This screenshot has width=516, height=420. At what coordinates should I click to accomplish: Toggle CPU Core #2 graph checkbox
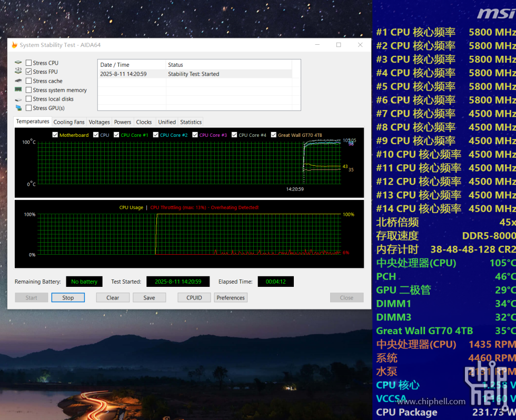point(156,135)
